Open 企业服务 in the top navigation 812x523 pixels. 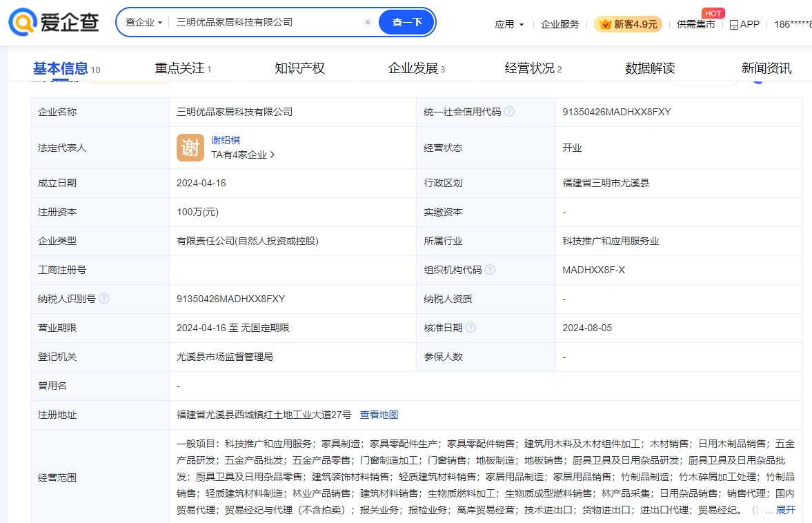tap(560, 24)
